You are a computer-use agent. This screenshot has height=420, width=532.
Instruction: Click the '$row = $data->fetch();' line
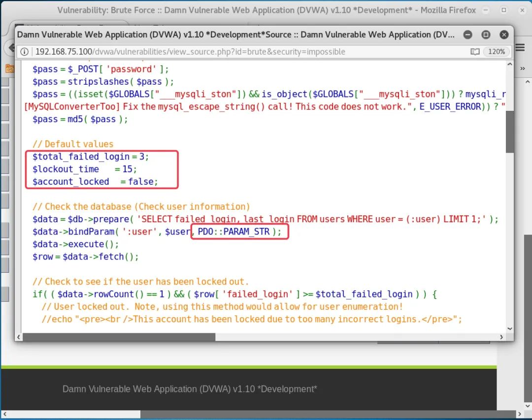pyautogui.click(x=86, y=257)
